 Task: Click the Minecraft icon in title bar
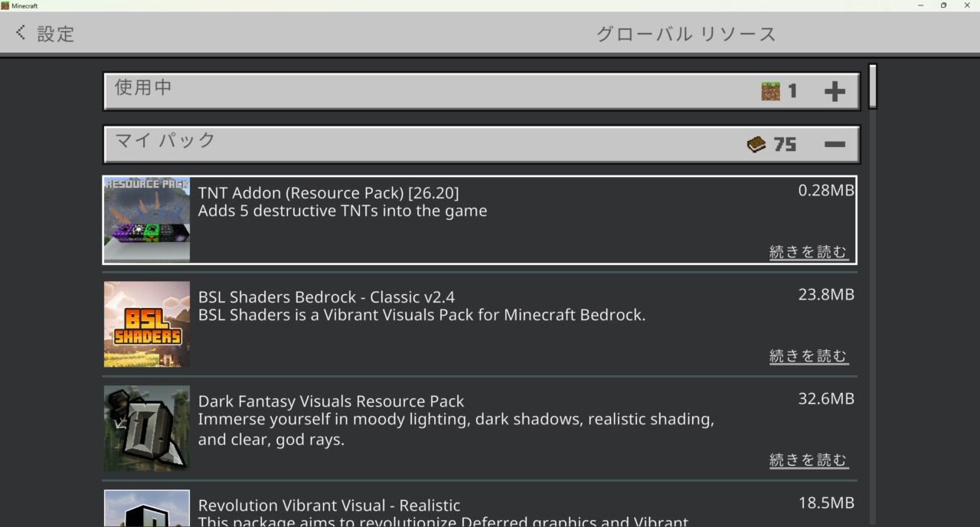5,5
